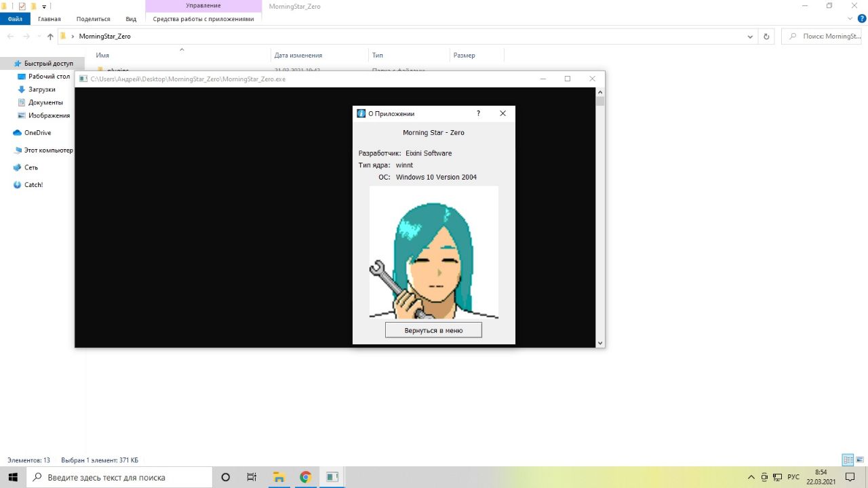Open the Action Center notifications icon
The width and height of the screenshot is (868, 488).
click(x=850, y=477)
